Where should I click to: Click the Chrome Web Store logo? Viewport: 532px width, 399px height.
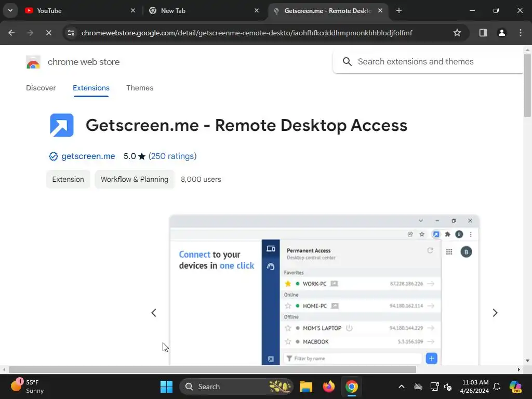click(33, 62)
